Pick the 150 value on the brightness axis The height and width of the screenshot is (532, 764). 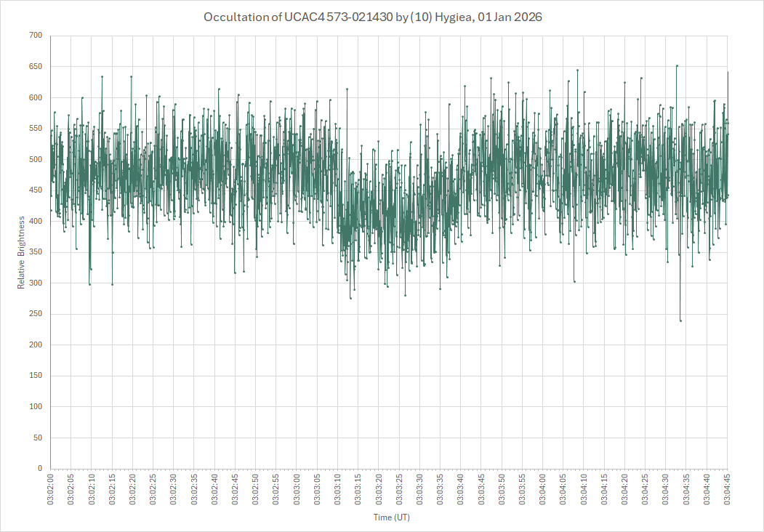tap(36, 376)
